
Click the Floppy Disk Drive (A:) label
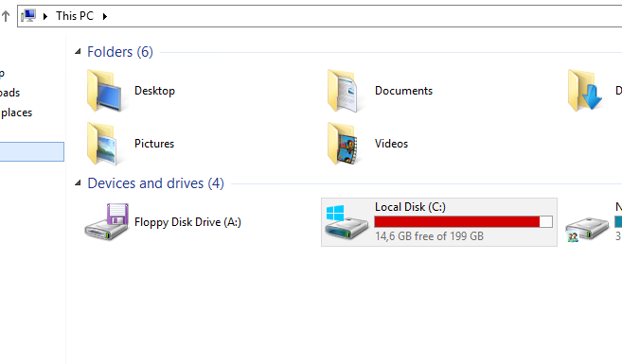187,222
